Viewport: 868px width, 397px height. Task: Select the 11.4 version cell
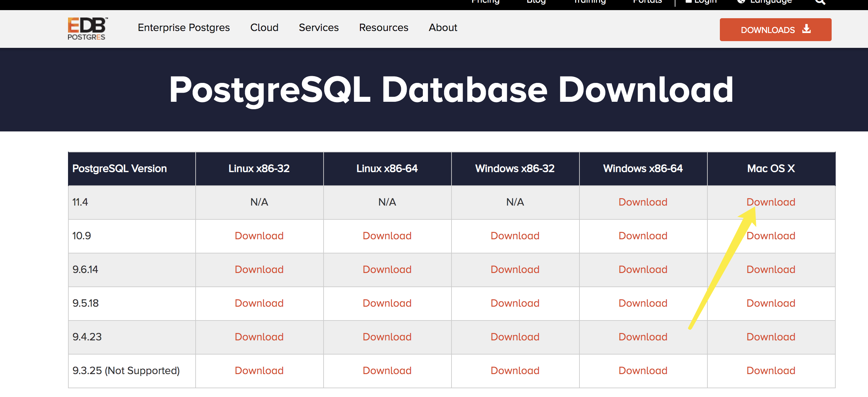pos(132,203)
